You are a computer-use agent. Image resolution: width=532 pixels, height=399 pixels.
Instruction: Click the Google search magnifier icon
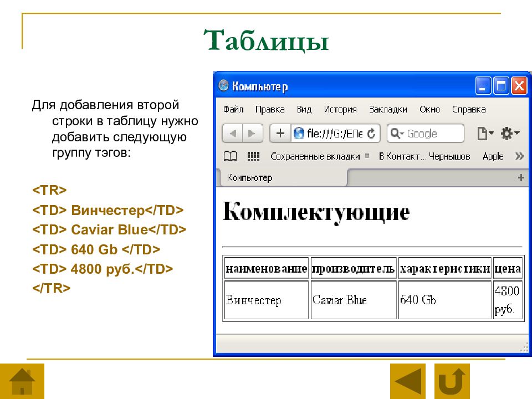(x=396, y=134)
